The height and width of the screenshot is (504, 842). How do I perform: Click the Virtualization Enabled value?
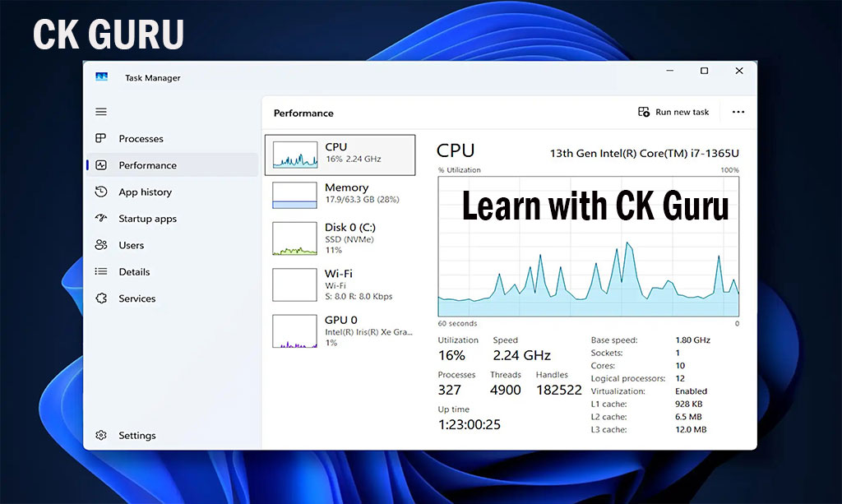point(691,391)
